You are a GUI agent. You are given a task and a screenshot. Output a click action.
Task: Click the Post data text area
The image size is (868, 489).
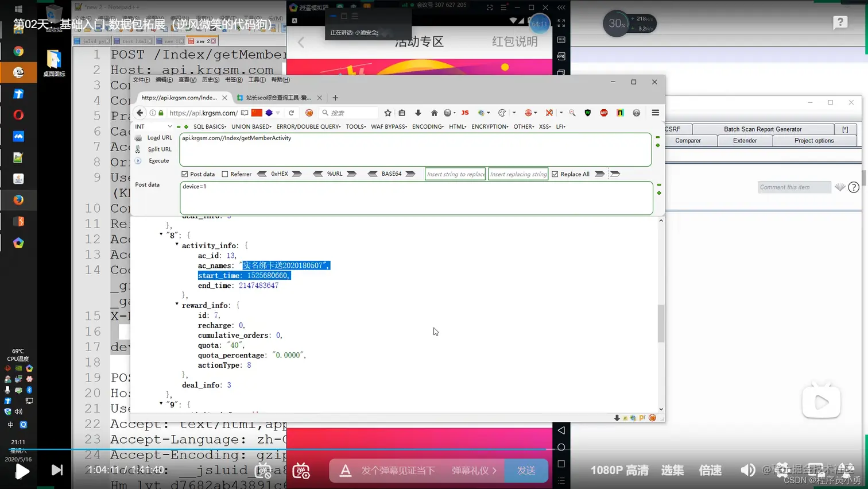(x=416, y=198)
